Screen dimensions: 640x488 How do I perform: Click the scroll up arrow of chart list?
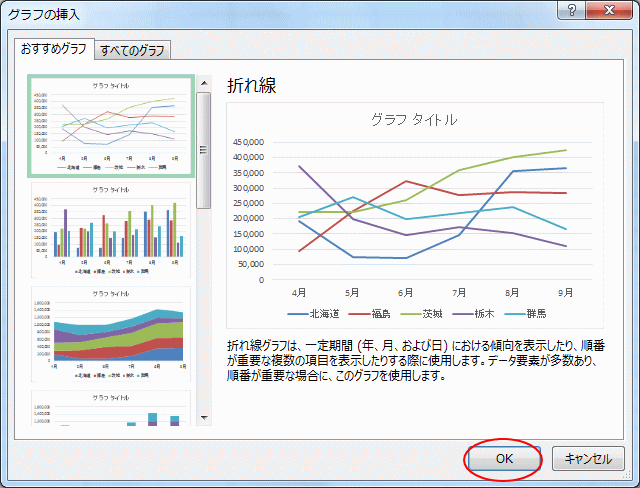point(204,83)
